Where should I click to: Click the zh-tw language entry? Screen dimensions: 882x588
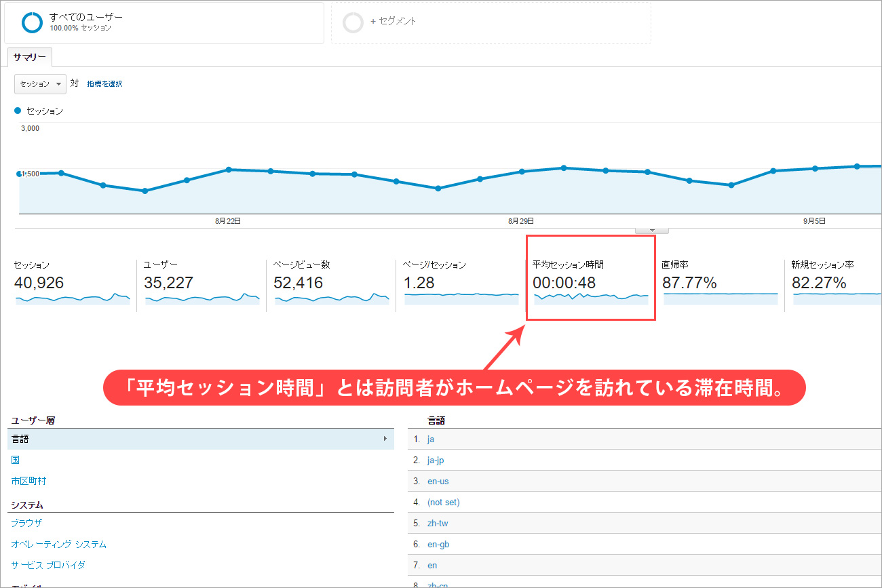click(x=438, y=524)
